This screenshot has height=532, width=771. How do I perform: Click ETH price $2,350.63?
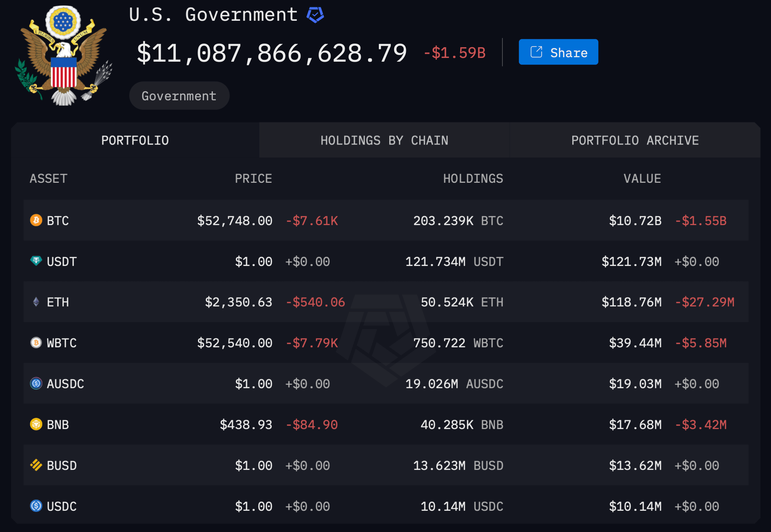pos(239,302)
